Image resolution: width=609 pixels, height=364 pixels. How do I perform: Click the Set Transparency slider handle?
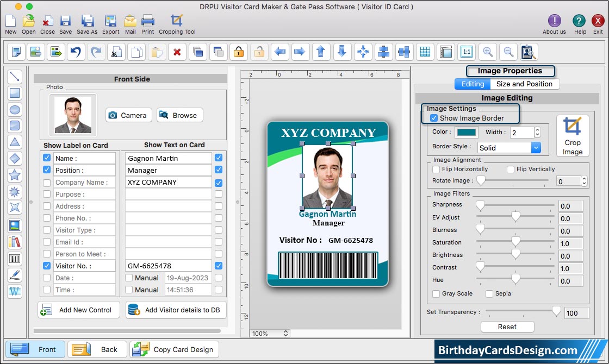pos(556,311)
